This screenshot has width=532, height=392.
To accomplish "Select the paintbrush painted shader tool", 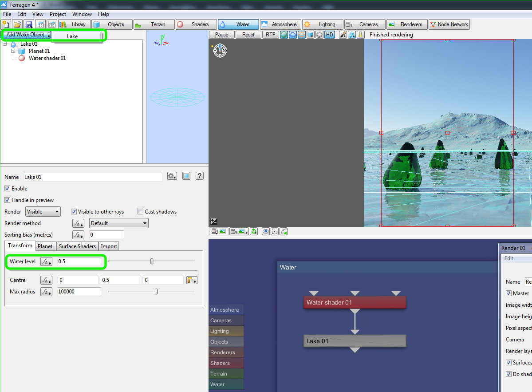I will coord(343,35).
